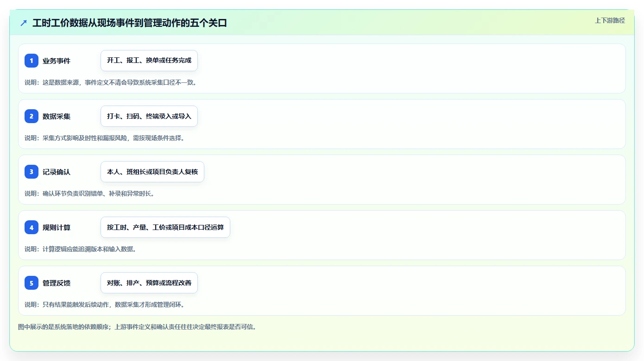Click the 数据采集 step title

pos(57,116)
